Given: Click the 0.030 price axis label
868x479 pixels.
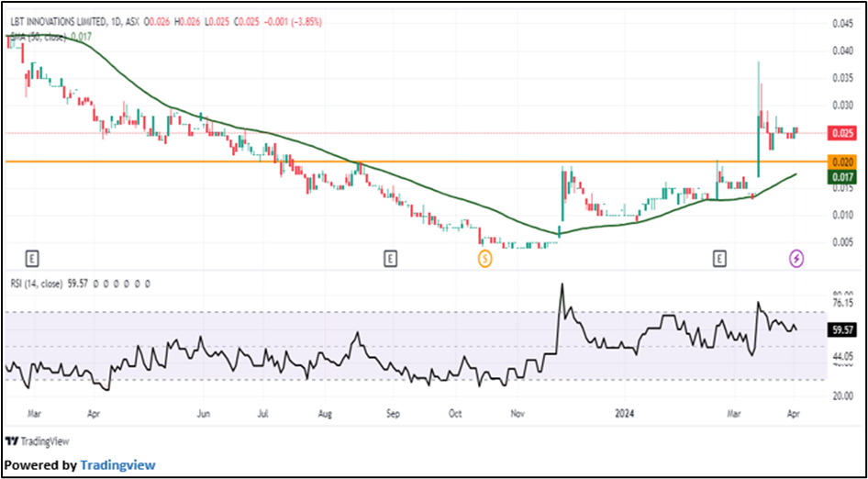Looking at the screenshot, I should point(842,106).
